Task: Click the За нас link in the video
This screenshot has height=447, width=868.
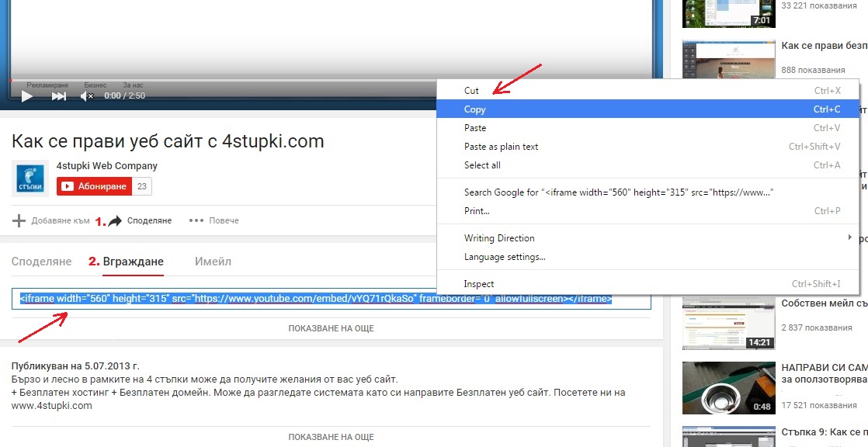Action: 133,85
